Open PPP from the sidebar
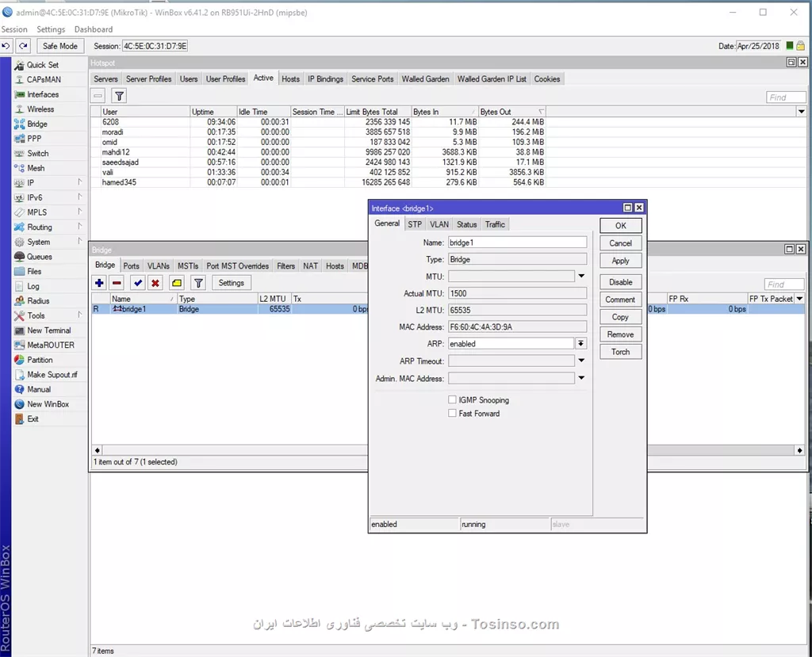The height and width of the screenshot is (657, 812). click(34, 139)
